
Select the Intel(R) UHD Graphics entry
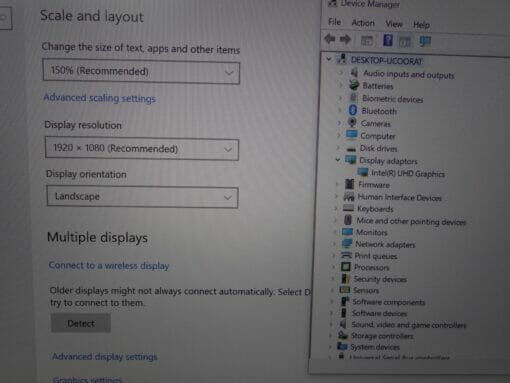[408, 173]
